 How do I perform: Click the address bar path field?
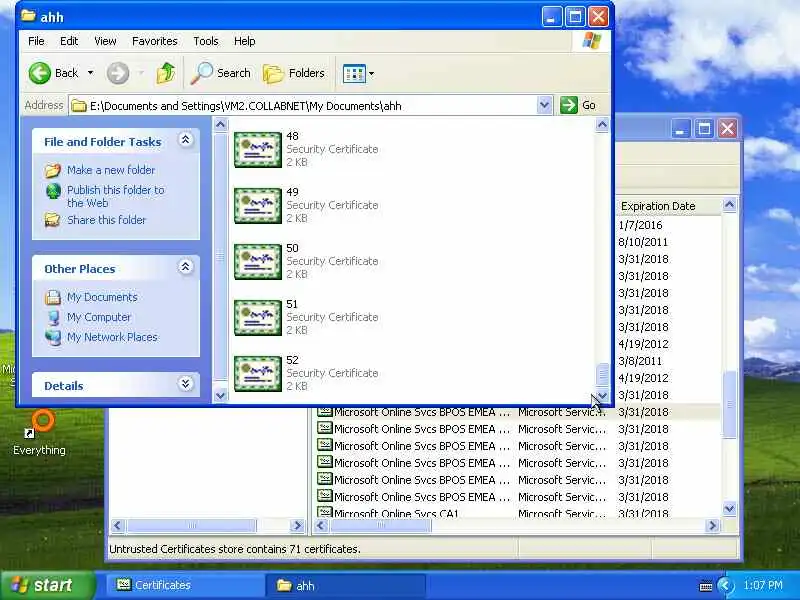tap(305, 106)
